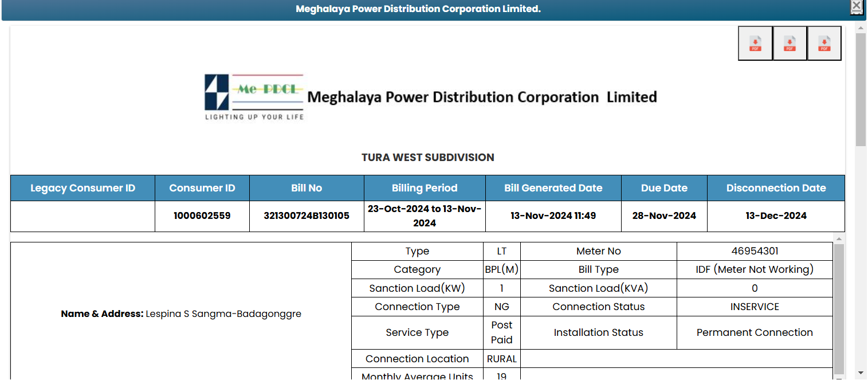Click the "Permanent Connection" value
Screen dimensions: 868x380
[x=755, y=332]
